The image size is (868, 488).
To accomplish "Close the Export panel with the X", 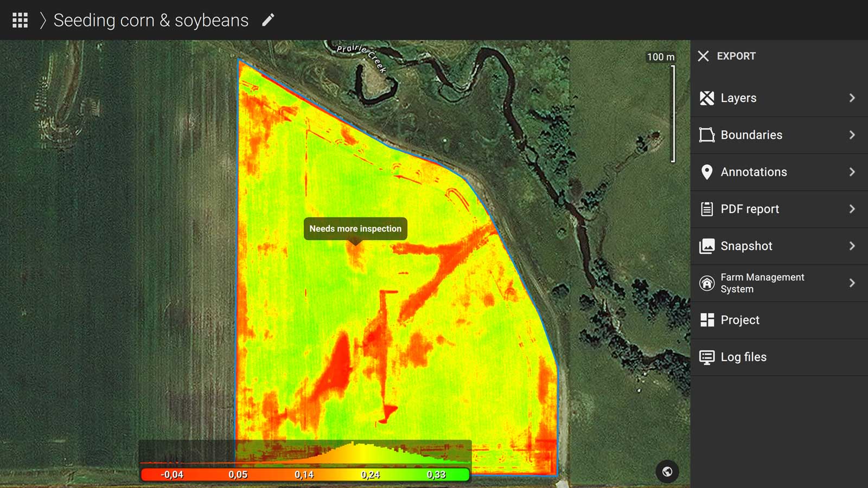I will (704, 56).
